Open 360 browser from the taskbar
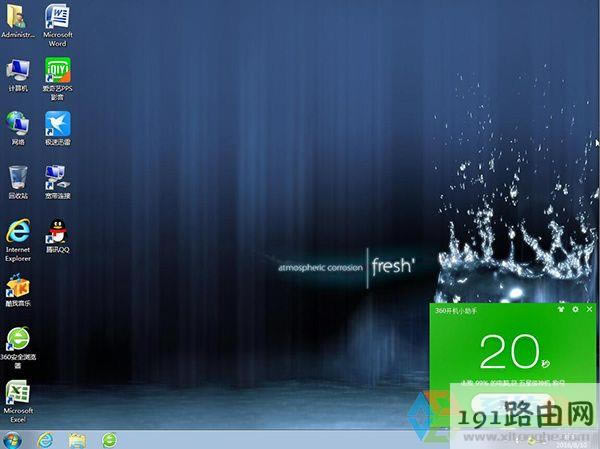This screenshot has height=449, width=600. click(109, 440)
